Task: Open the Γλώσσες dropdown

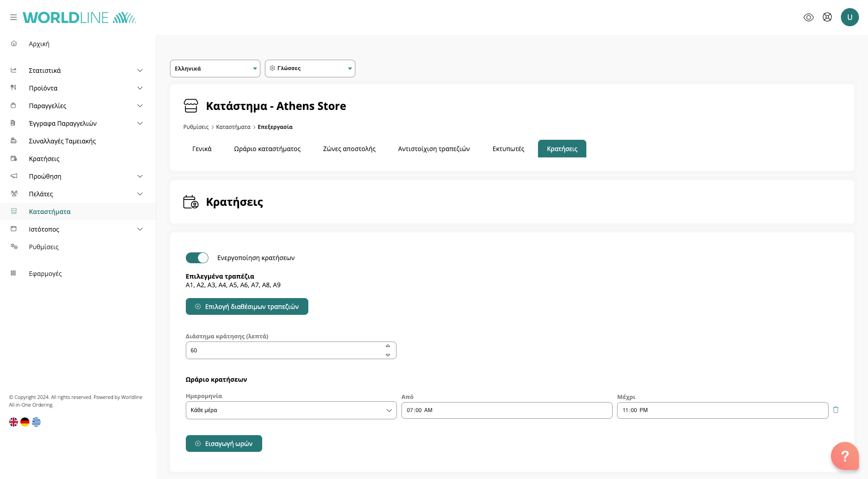Action: pyautogui.click(x=310, y=69)
